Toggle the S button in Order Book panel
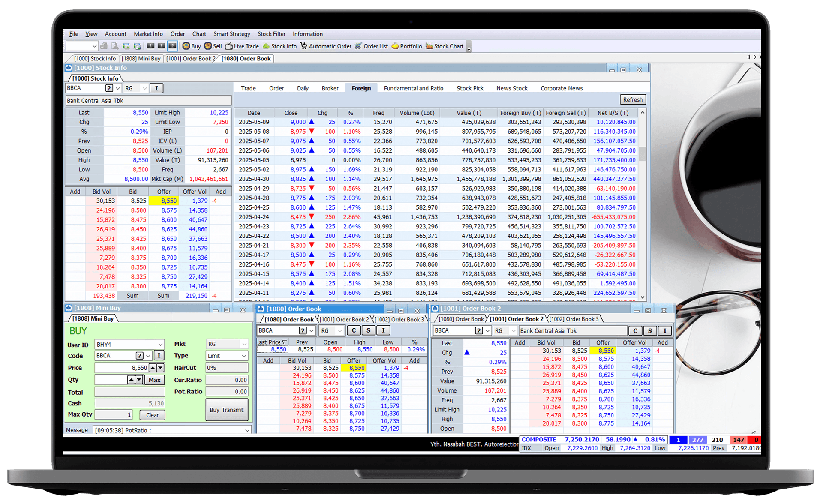Viewport: 823px width, 504px height. [x=368, y=330]
